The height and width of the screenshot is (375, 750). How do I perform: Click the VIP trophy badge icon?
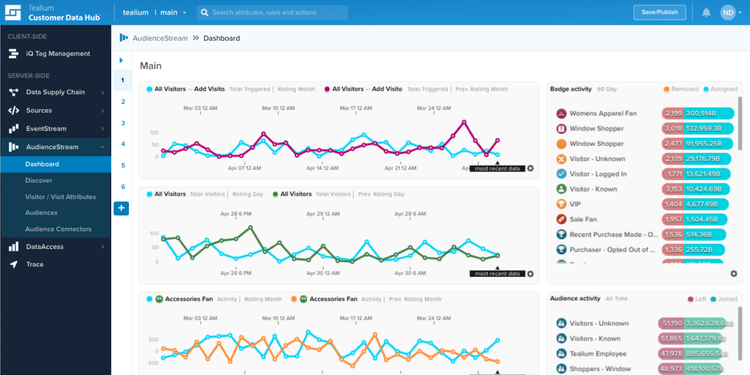[x=562, y=204]
